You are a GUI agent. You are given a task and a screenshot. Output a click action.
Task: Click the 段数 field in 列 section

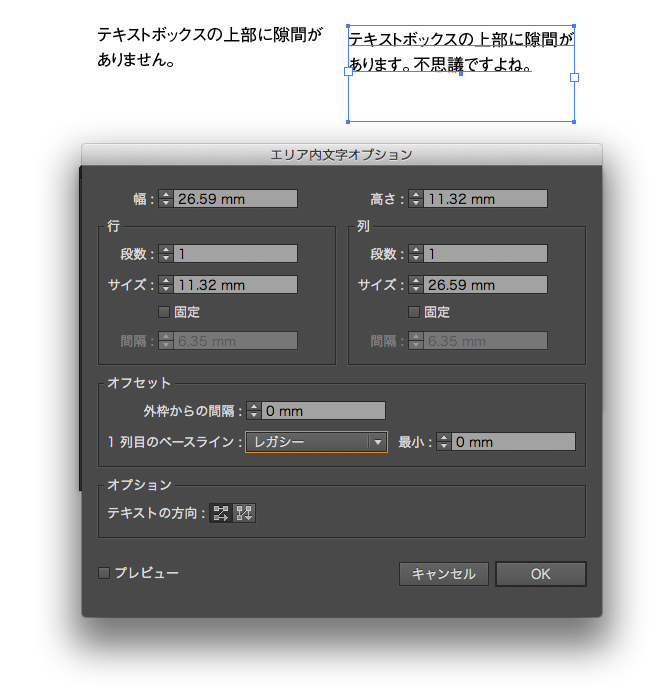[485, 253]
